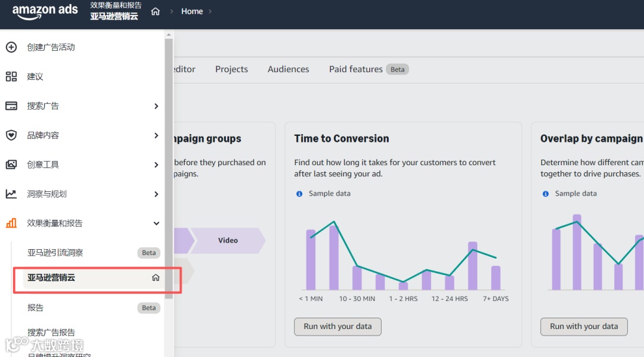Open the Audiences tab
Image resolution: width=644 pixels, height=357 pixels.
coord(289,69)
